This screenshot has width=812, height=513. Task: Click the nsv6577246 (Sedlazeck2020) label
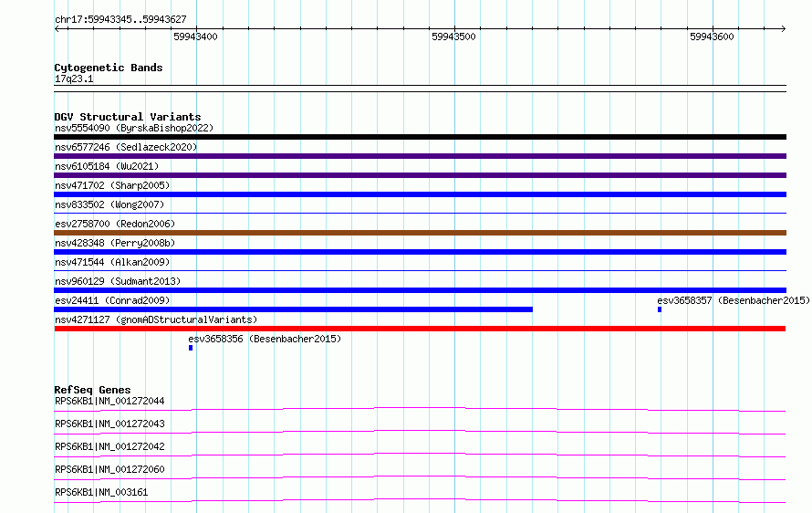[126, 147]
